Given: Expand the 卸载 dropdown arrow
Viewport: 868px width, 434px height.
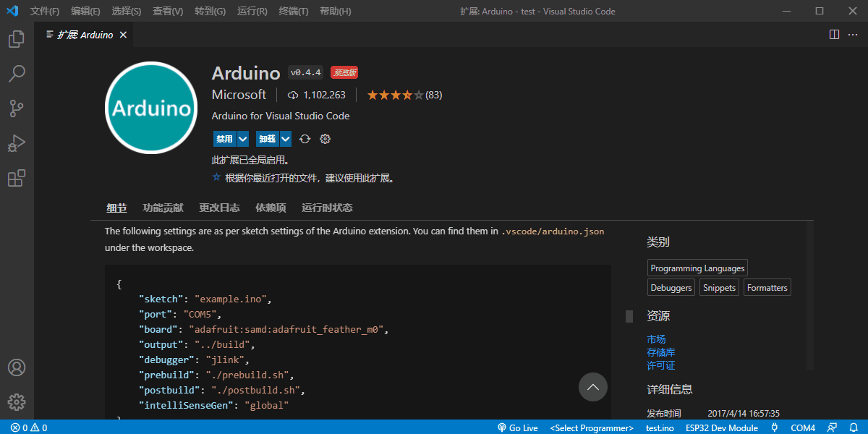Looking at the screenshot, I should [x=286, y=139].
